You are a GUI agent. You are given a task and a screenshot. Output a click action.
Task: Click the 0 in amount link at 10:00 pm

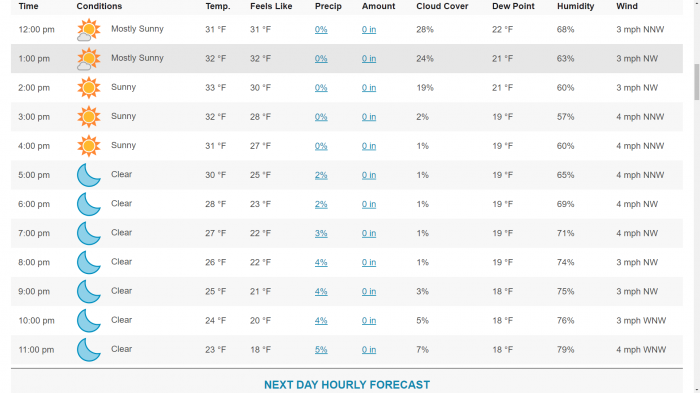pos(369,321)
